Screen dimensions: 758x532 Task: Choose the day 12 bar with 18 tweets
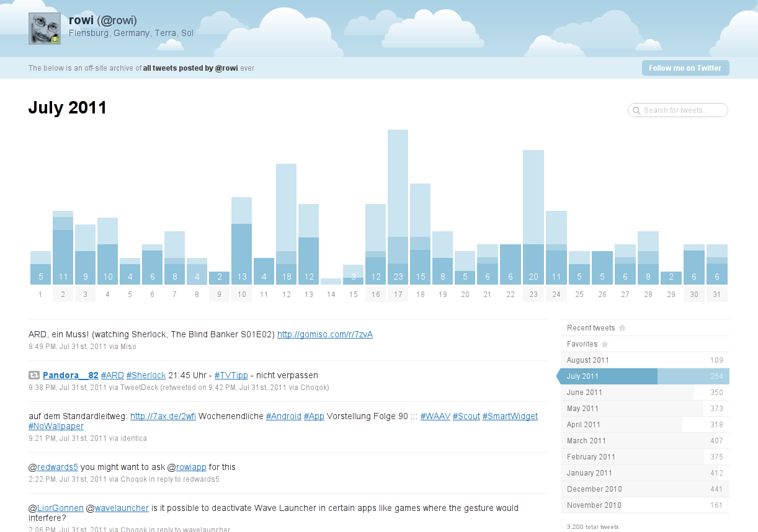click(x=286, y=224)
